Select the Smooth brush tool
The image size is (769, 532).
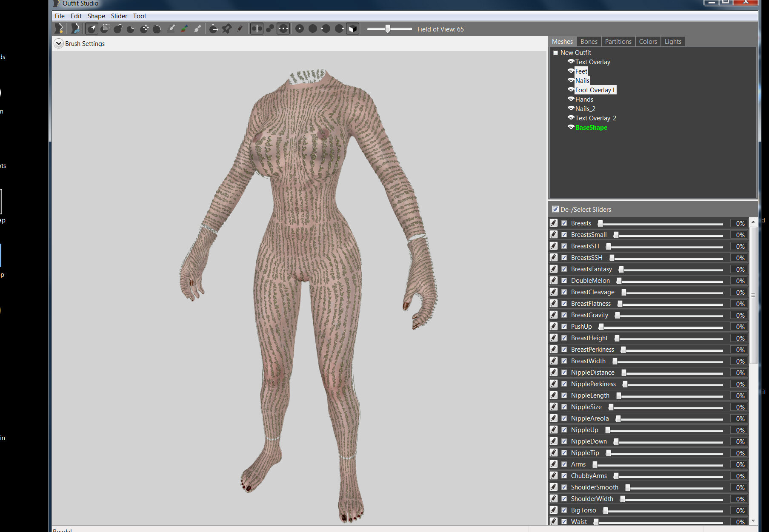click(x=157, y=28)
